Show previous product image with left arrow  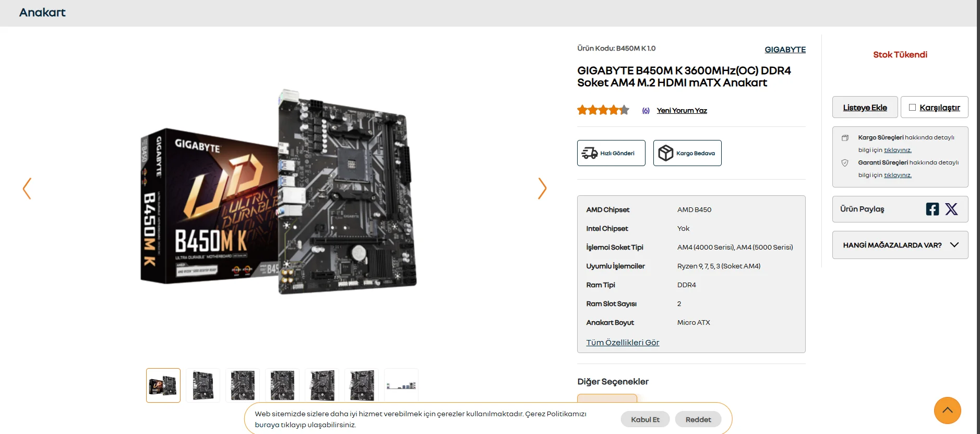(x=27, y=189)
